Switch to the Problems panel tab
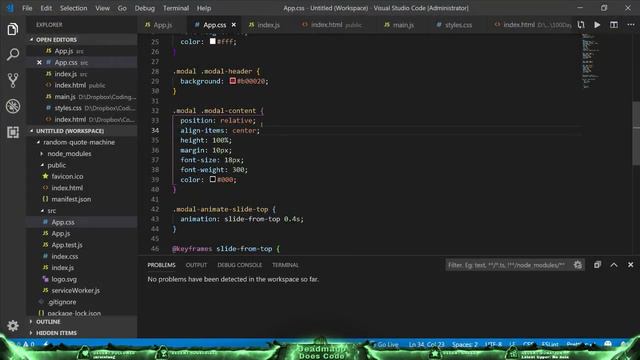Screen dimensions: 640x360 tap(161, 265)
